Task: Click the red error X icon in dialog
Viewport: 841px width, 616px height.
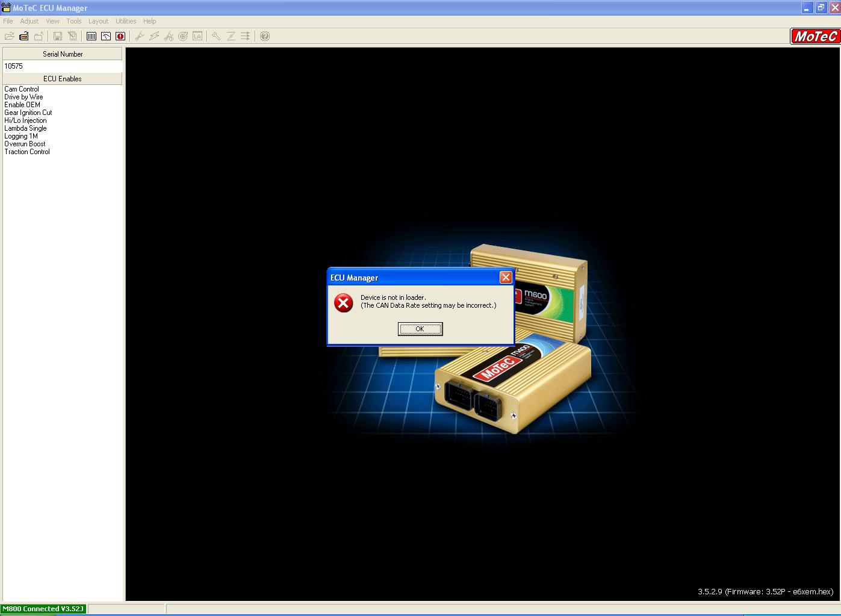Action: pyautogui.click(x=344, y=303)
